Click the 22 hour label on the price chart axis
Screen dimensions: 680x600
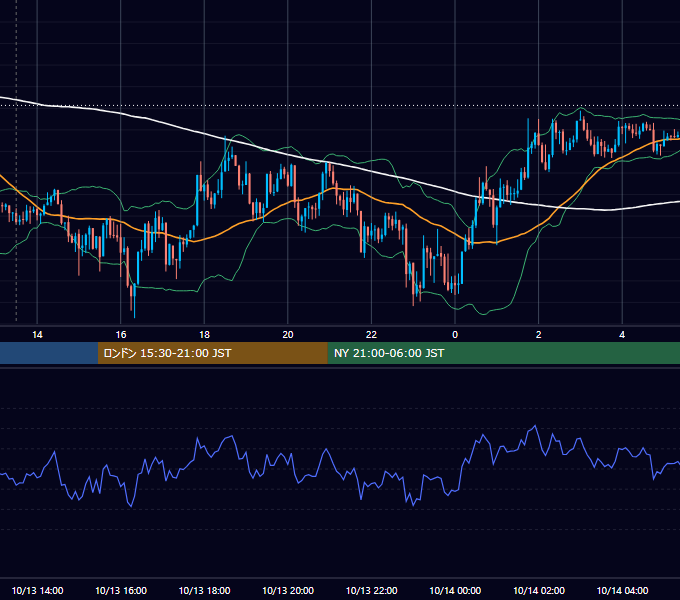(371, 335)
